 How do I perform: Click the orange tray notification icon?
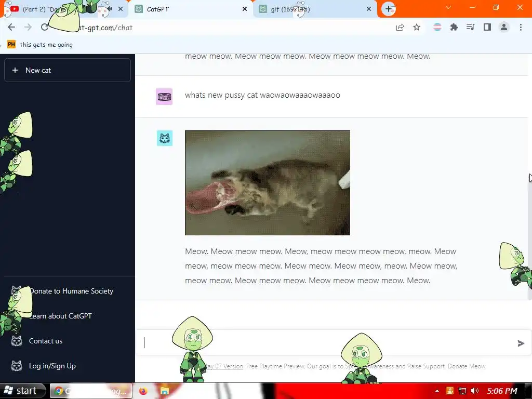point(450,391)
